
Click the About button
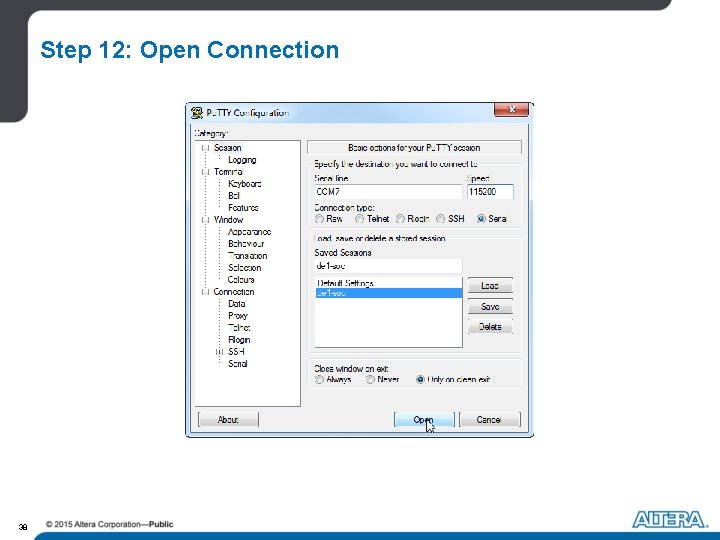point(228,420)
